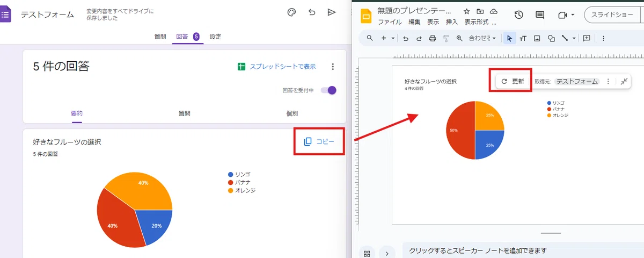
Task: Click the insert image icon in Slides
Action: point(537,38)
